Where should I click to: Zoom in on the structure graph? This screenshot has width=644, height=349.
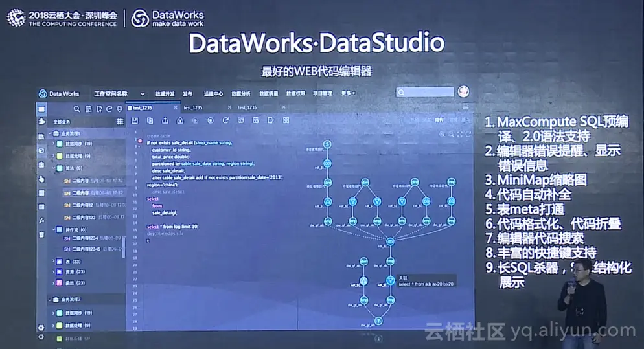tap(443, 134)
